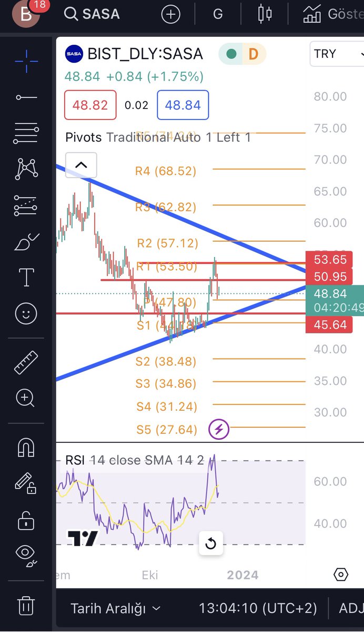Open the forecasting and measurement tools
This screenshot has width=364, height=632.
[26, 205]
